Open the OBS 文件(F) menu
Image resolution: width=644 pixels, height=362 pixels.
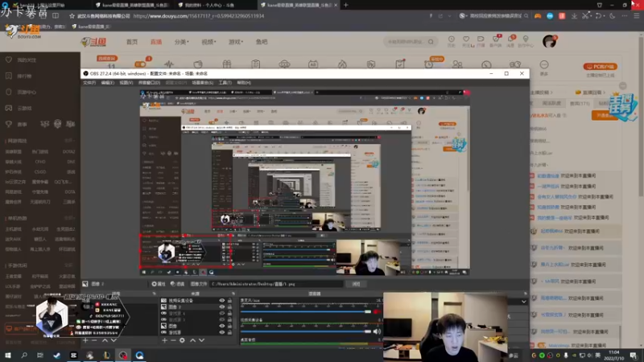coord(89,83)
